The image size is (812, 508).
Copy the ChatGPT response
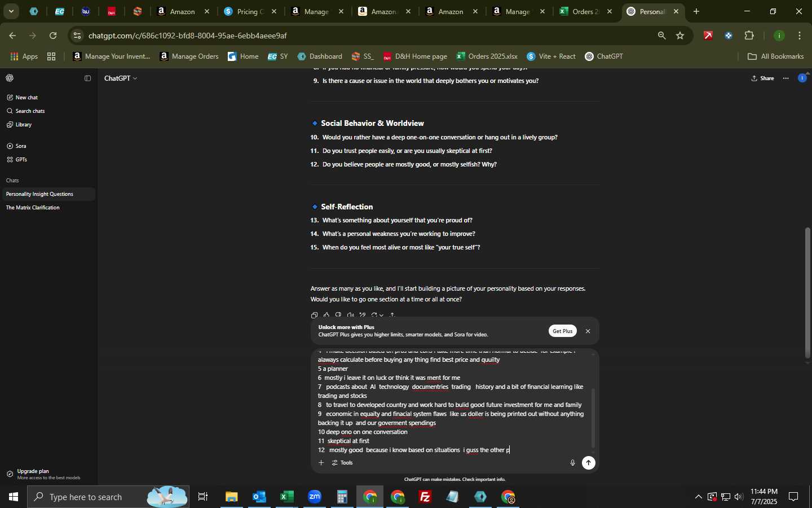point(314,315)
